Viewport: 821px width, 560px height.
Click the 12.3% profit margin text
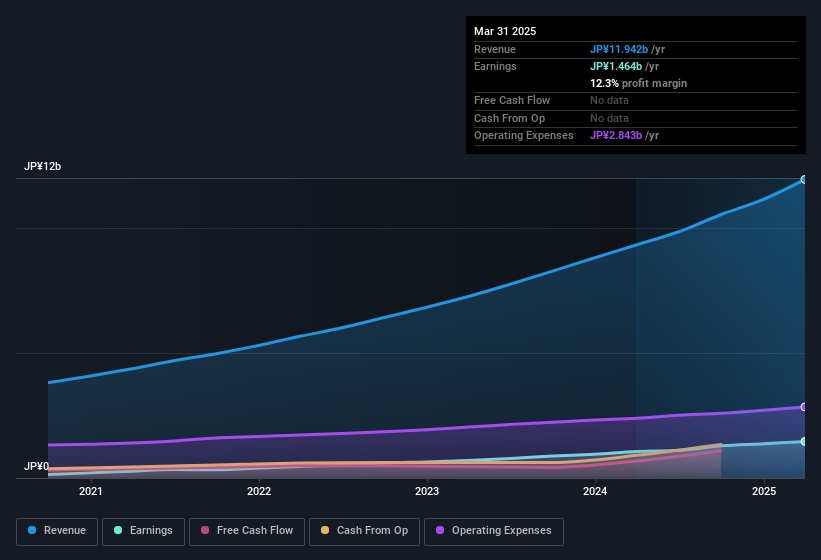click(x=638, y=83)
